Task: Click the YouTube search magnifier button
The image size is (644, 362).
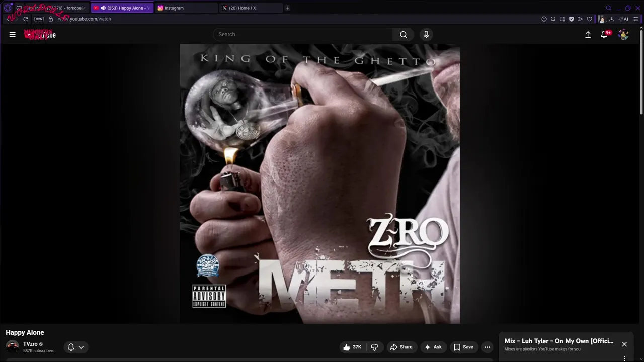Action: pos(404,34)
